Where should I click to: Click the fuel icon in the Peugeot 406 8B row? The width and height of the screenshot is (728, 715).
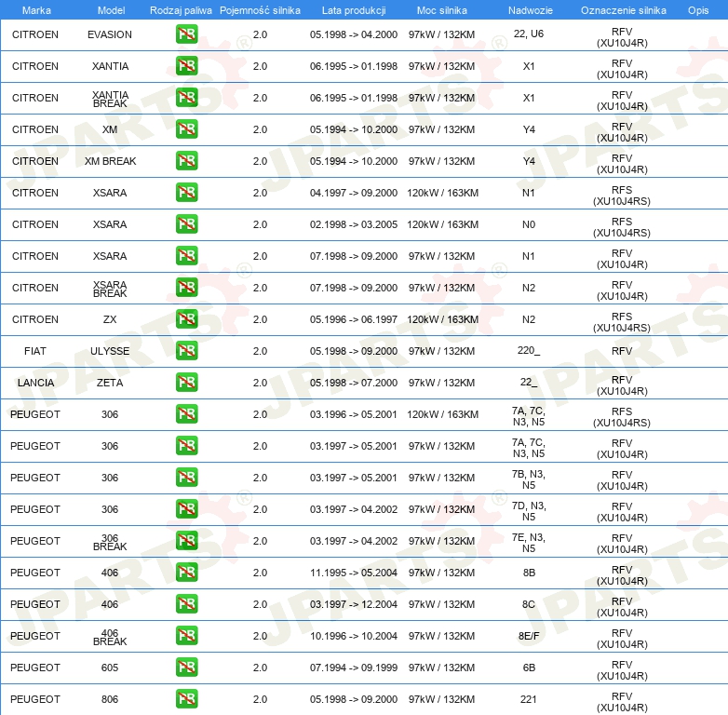point(186,572)
